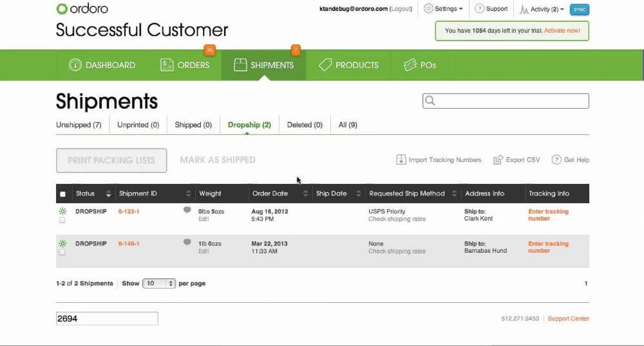The height and width of the screenshot is (346, 644).
Task: Click status gear icon for 6-123-1
Action: [62, 211]
